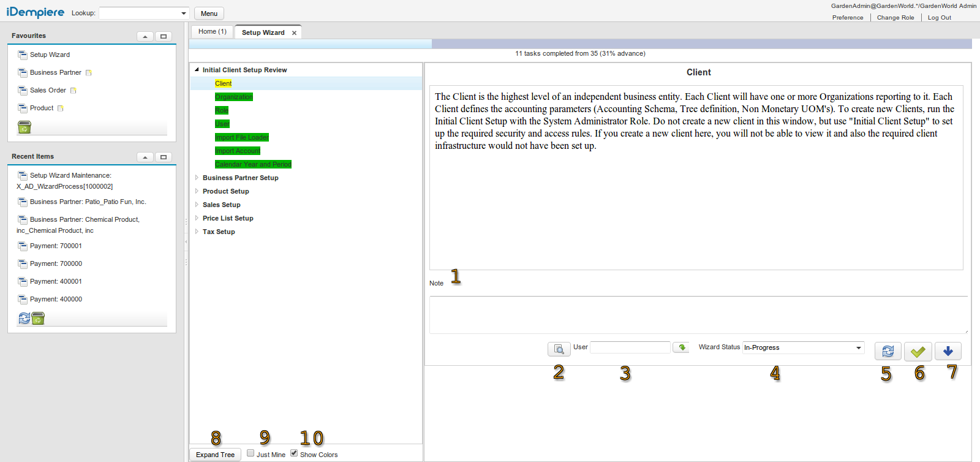Open recent item Payment: 400001

tap(56, 282)
